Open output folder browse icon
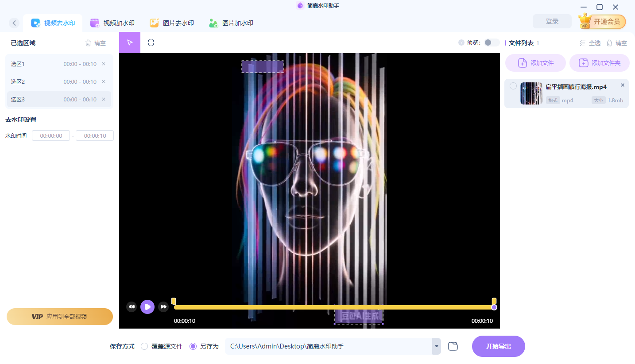Viewport: 635px width, 364px height. (x=453, y=346)
